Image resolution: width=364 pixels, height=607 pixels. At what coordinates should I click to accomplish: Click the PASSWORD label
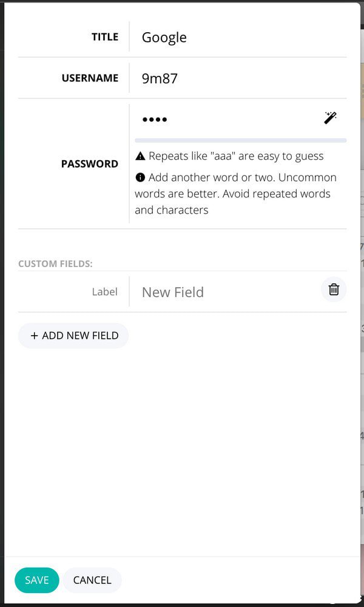point(90,164)
